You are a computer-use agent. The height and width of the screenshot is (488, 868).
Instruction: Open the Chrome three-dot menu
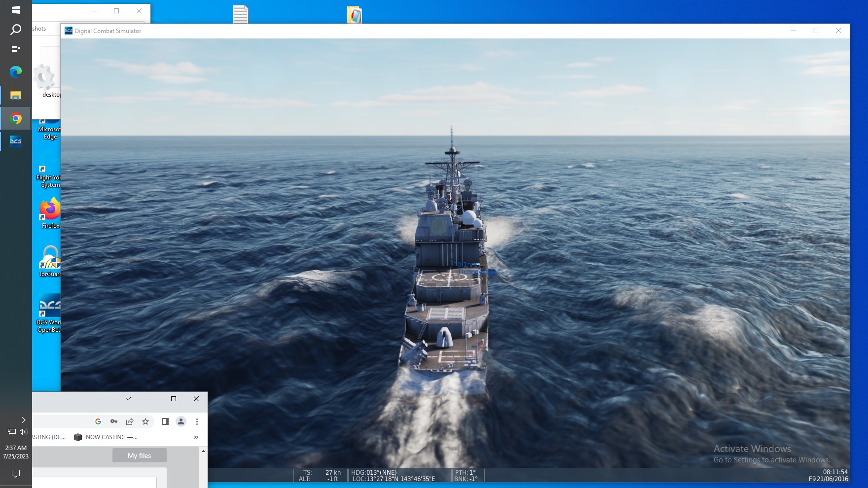(x=197, y=421)
